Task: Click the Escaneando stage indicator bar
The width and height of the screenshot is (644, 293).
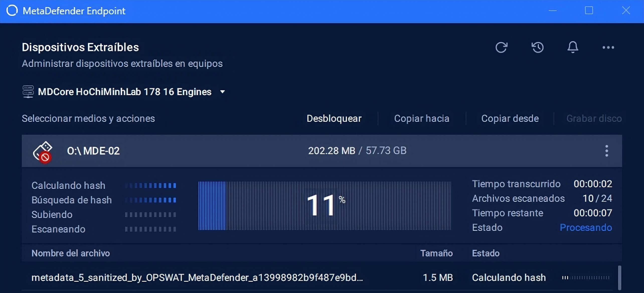Action: [150, 229]
